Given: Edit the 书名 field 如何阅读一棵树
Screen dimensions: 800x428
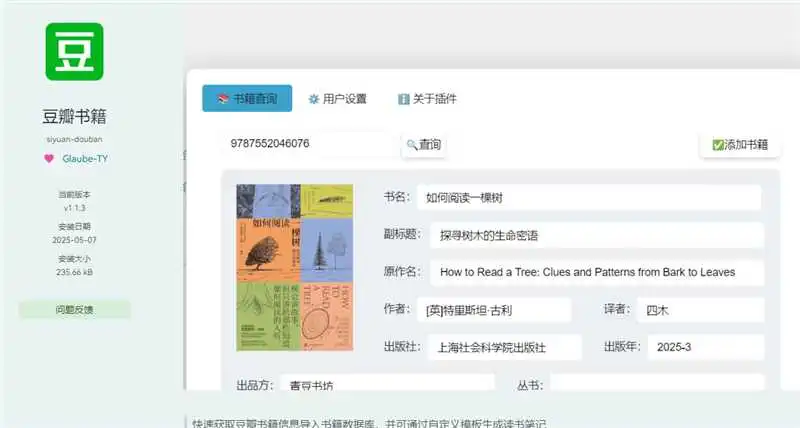Looking at the screenshot, I should pos(589,197).
